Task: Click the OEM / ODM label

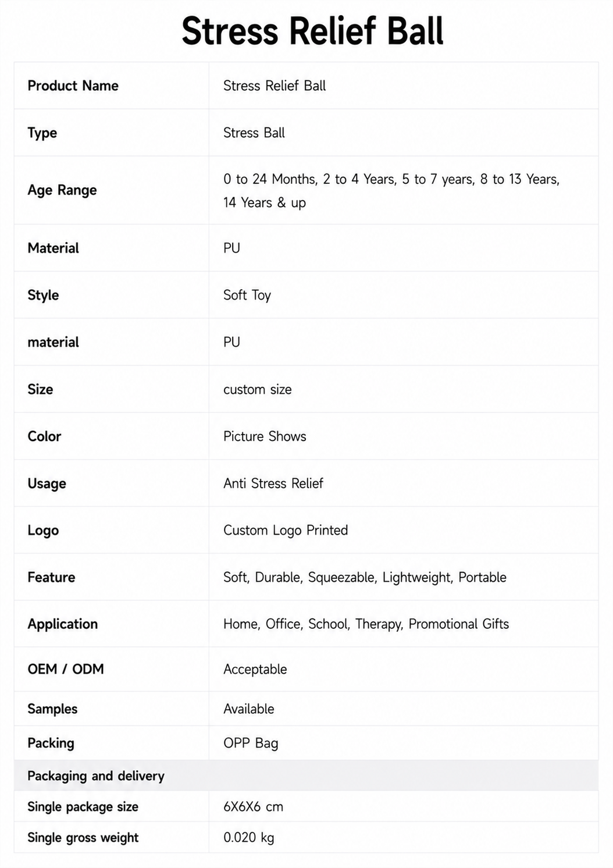Action: coord(66,669)
